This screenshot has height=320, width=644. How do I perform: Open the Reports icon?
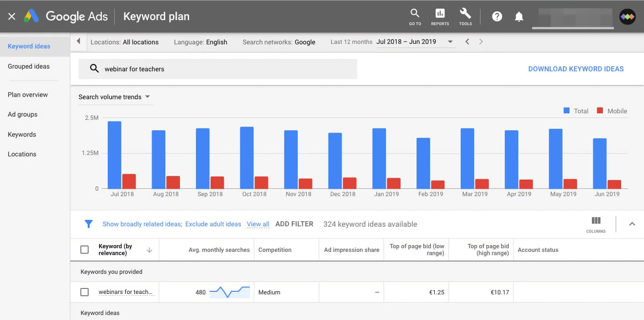tap(439, 16)
